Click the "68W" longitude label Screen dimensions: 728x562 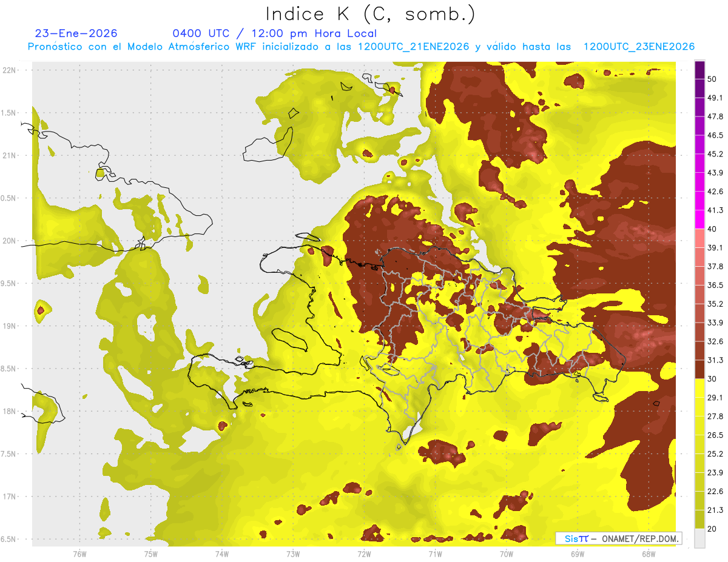click(649, 554)
